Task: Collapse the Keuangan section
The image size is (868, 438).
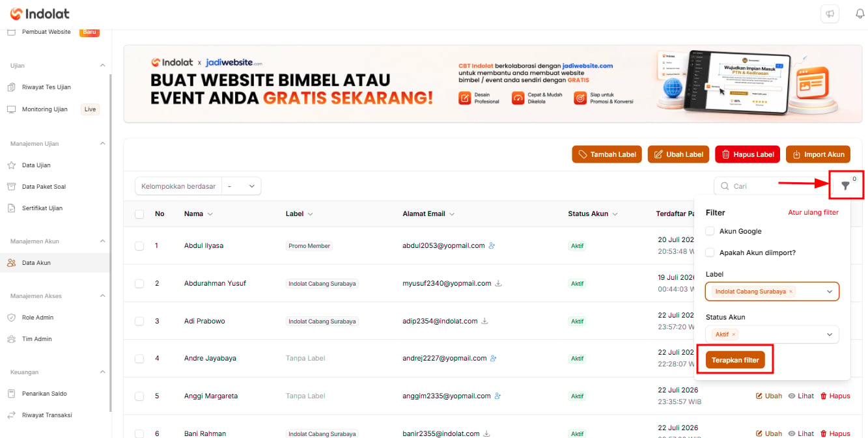Action: pos(102,372)
